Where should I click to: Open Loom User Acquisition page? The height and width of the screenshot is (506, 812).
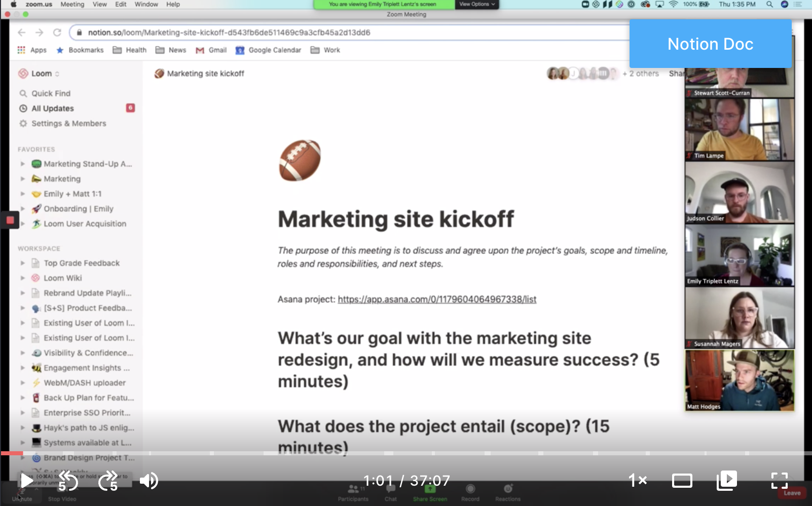point(79,224)
